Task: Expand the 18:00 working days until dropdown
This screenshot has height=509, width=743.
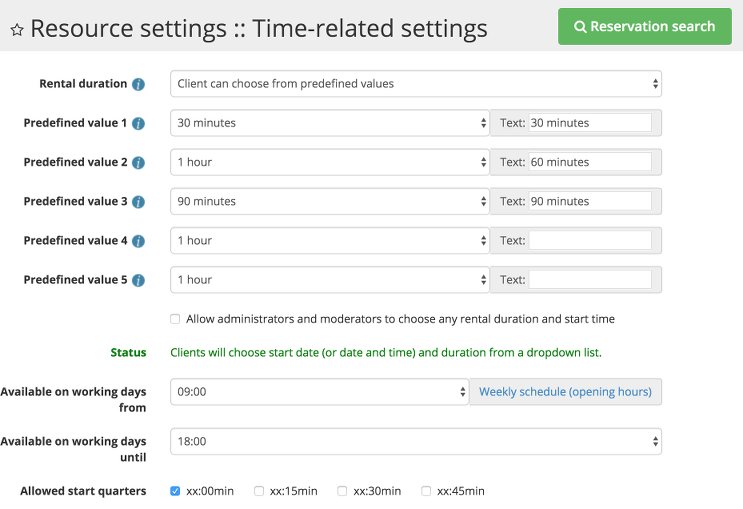Action: point(415,441)
